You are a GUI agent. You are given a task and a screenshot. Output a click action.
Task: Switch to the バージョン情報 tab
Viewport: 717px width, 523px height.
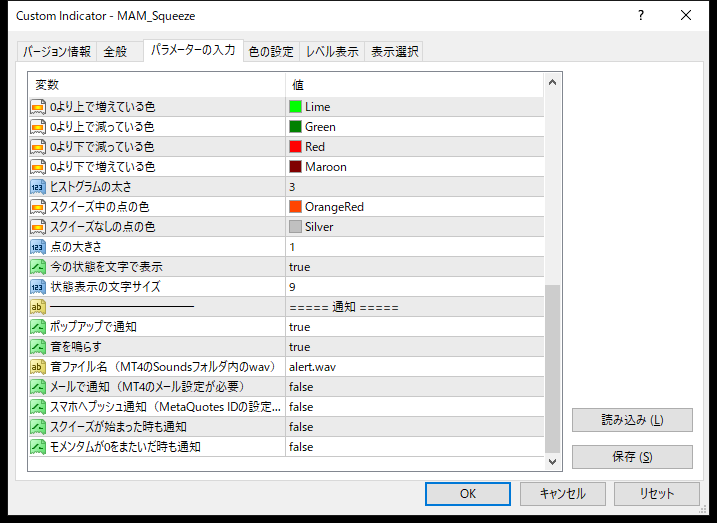click(x=57, y=51)
